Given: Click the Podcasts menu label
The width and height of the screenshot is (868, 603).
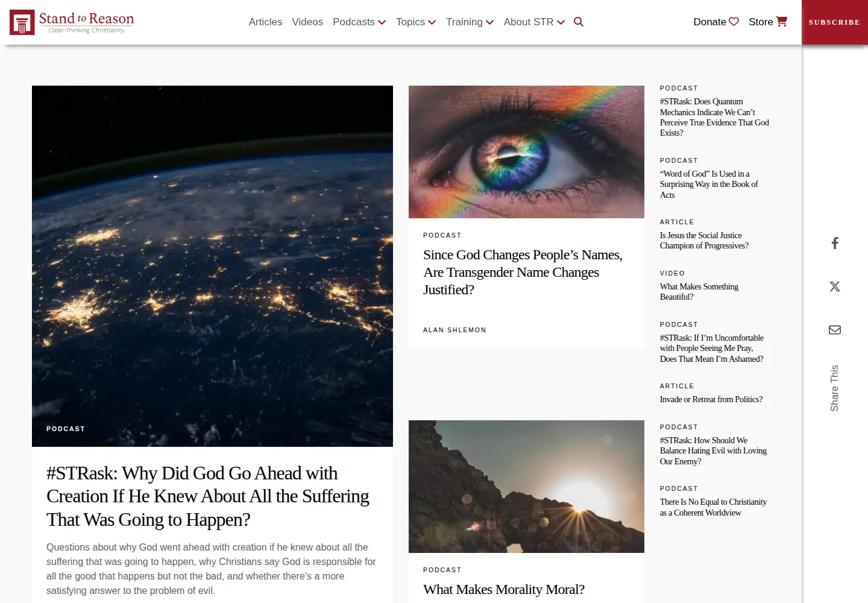Looking at the screenshot, I should click(x=354, y=22).
